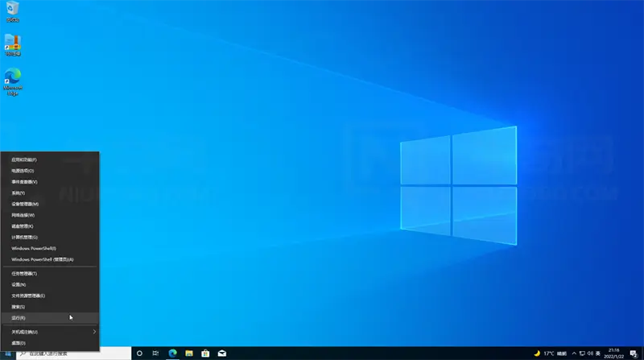The image size is (644, 360).
Task: Launch Edge from the taskbar
Action: pos(172,354)
